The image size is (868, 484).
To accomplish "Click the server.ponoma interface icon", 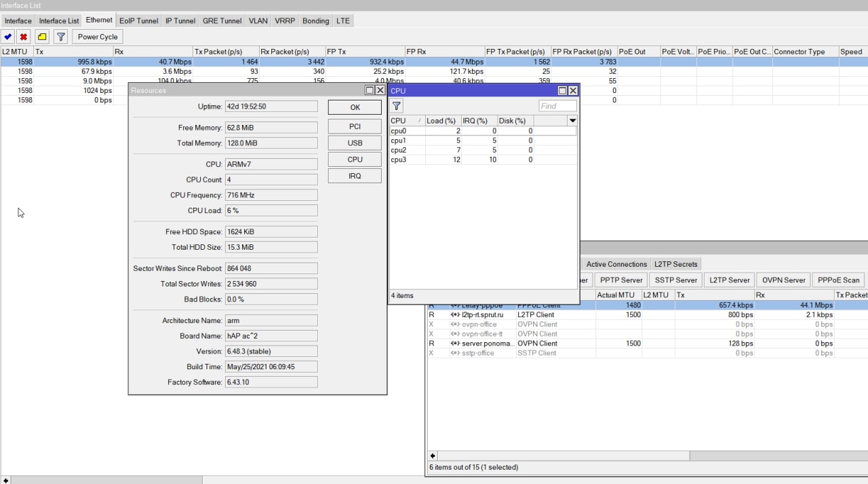I will point(455,343).
